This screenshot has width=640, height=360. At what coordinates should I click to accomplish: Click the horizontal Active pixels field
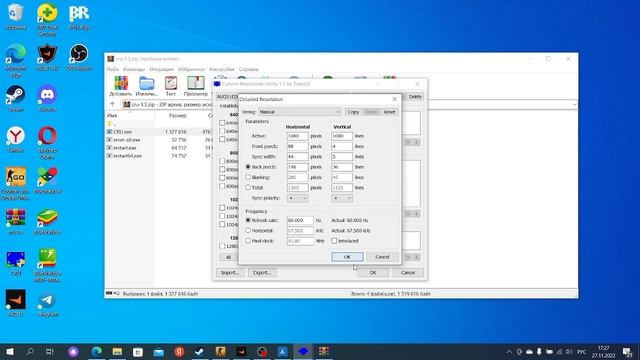[x=298, y=136]
